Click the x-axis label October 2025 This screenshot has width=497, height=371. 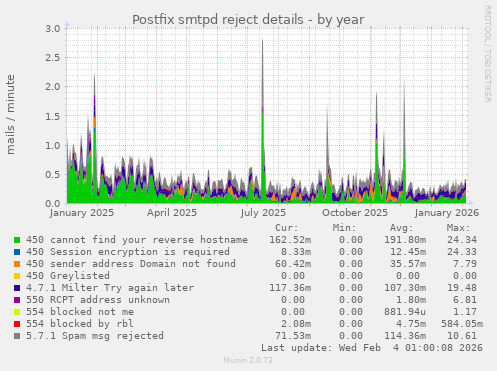pyautogui.click(x=355, y=213)
